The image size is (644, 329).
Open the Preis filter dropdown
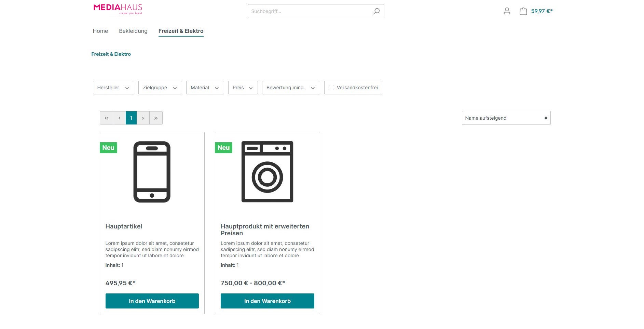243,88
